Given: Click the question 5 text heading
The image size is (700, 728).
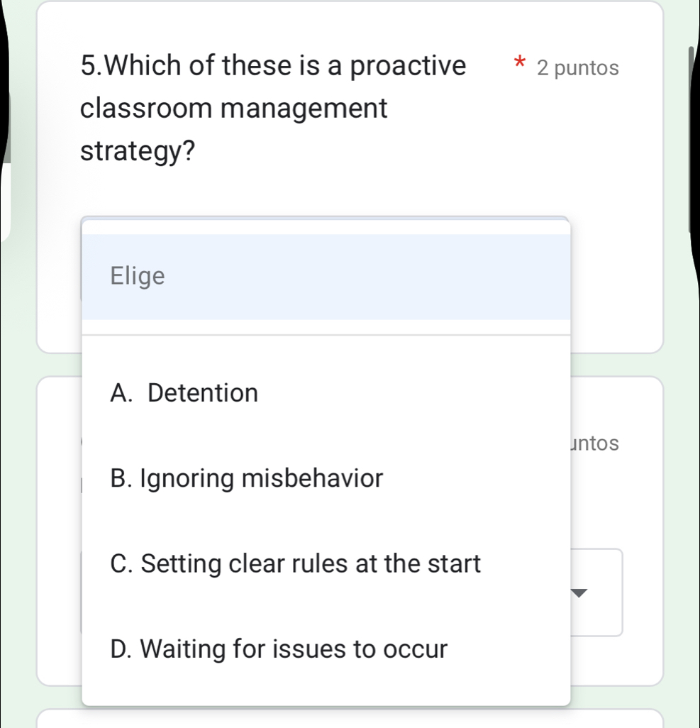Looking at the screenshot, I should pyautogui.click(x=272, y=108).
